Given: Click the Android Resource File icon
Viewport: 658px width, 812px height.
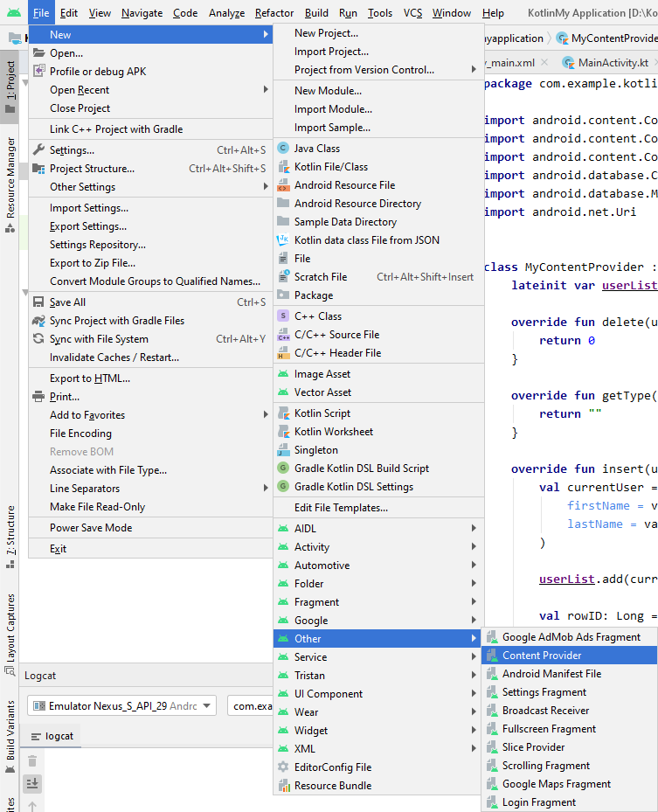Looking at the screenshot, I should pos(283,185).
